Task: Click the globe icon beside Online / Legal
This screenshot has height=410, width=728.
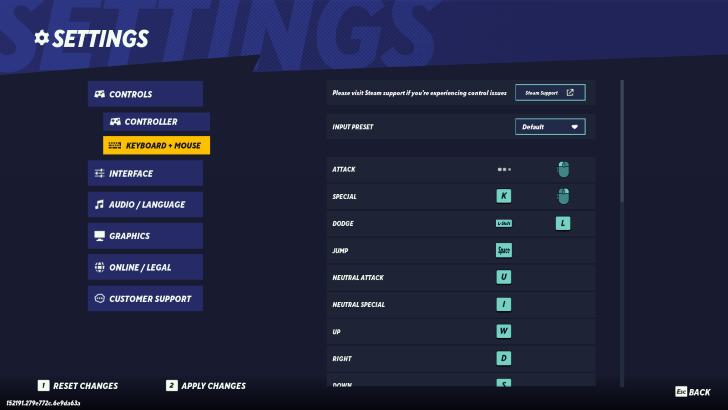Action: [x=99, y=267]
